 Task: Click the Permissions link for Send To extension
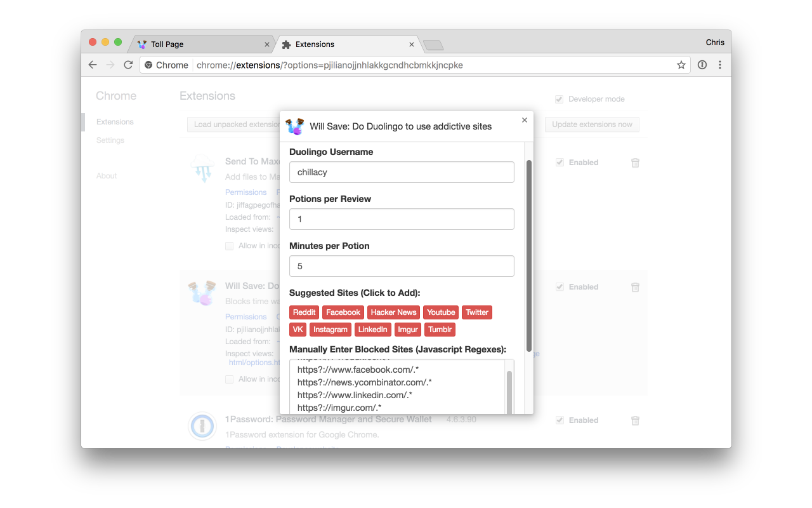(x=246, y=192)
